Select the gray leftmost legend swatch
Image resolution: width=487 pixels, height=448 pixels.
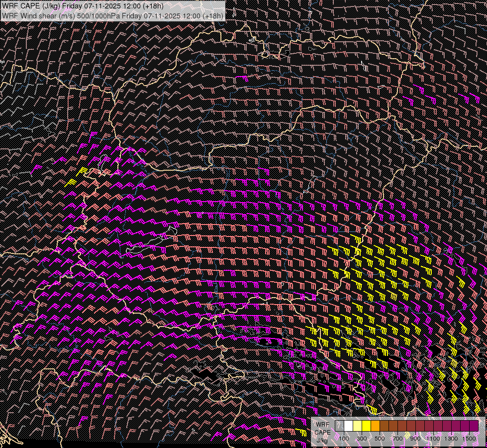click(339, 426)
